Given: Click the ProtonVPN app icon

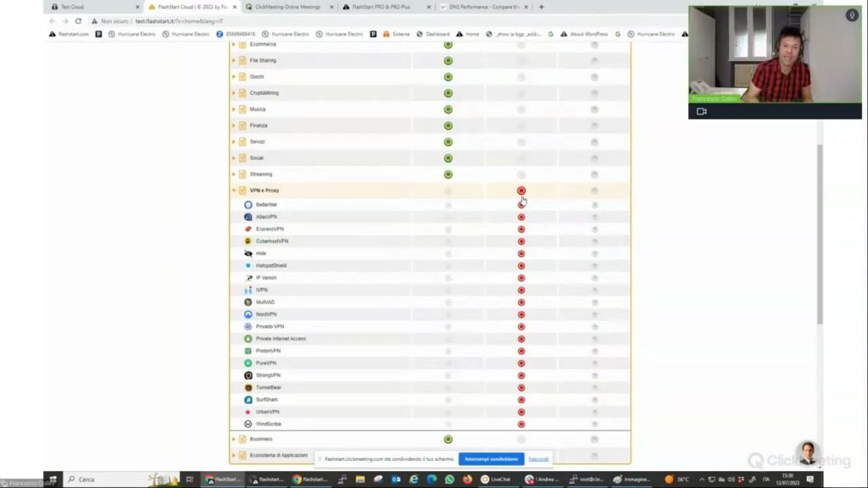Looking at the screenshot, I should (248, 351).
